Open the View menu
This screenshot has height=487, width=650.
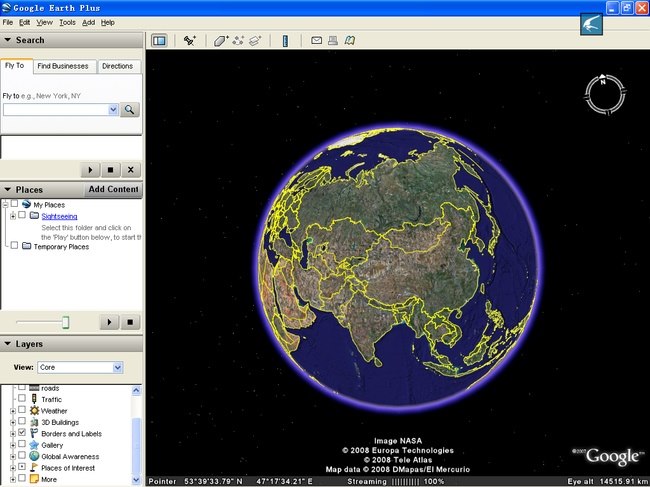pos(44,22)
